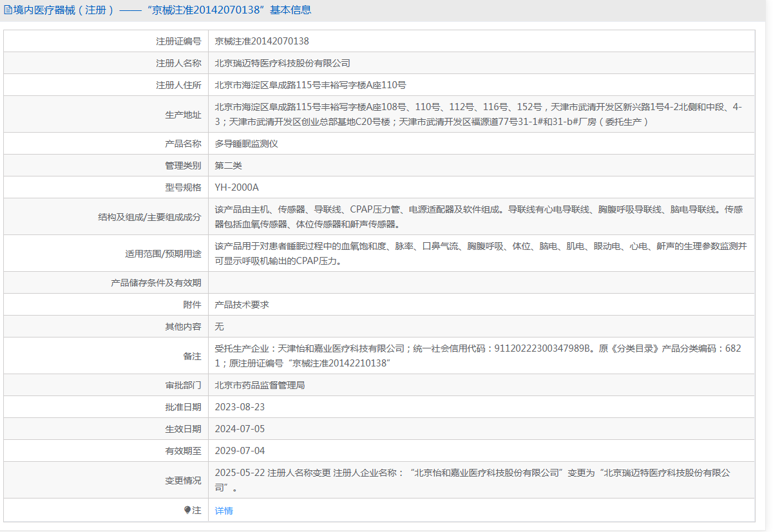Click the 结构及组成/主要组成成分 label
The image size is (782, 532).
149,217
